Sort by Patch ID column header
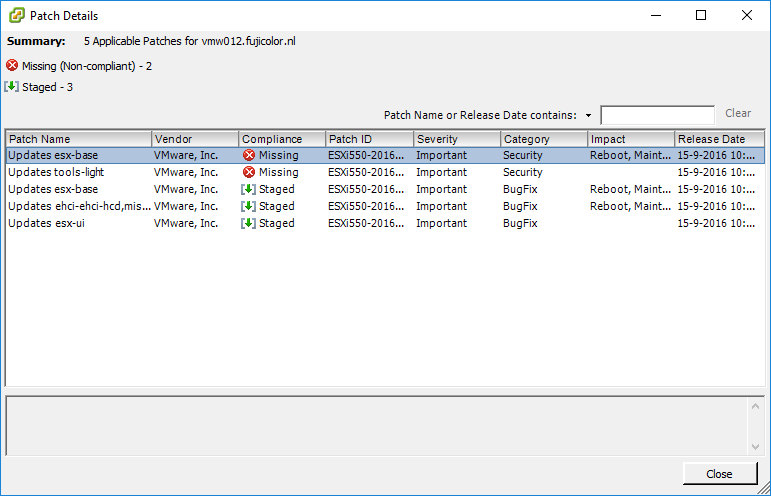 tap(369, 139)
